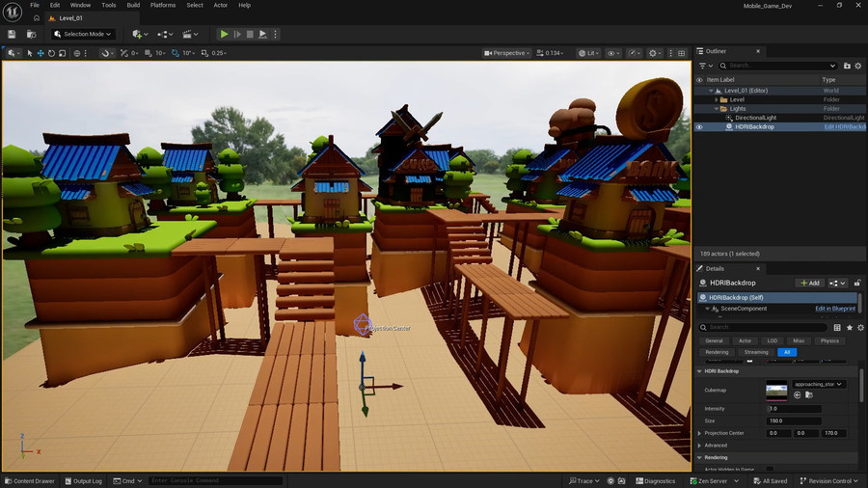868x488 pixels.
Task: Select the Rendering filter in Details
Action: click(x=717, y=352)
